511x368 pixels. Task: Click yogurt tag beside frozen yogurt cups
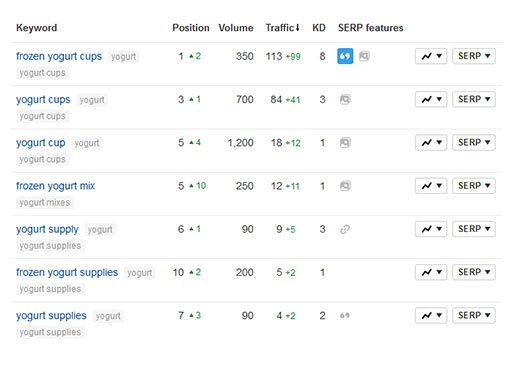click(123, 57)
